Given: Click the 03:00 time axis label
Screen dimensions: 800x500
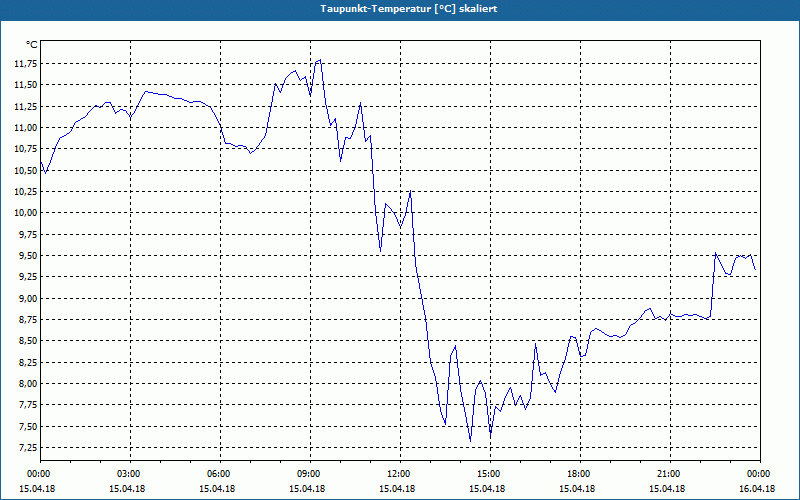Looking at the screenshot, I should point(131,474).
